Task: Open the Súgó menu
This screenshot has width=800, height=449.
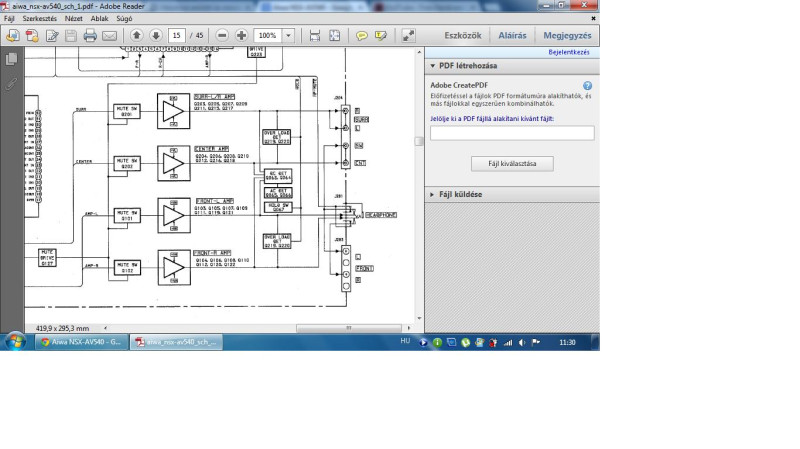Action: (124, 18)
